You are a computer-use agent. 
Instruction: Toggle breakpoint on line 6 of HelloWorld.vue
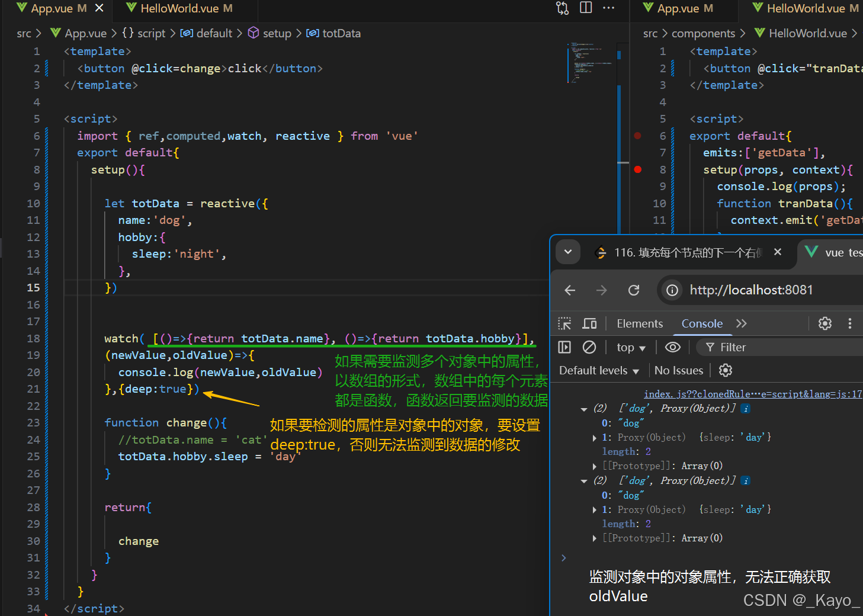click(638, 136)
